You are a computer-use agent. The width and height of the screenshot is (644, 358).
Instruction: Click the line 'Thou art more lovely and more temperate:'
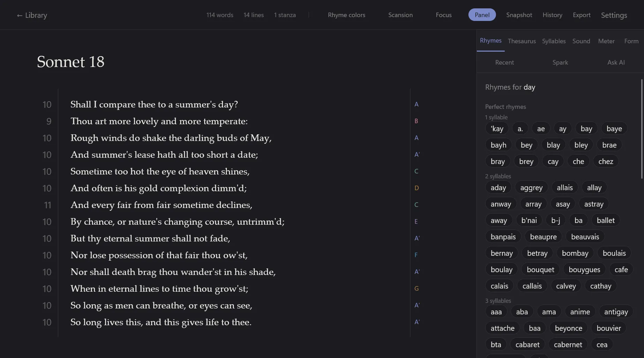pos(159,121)
